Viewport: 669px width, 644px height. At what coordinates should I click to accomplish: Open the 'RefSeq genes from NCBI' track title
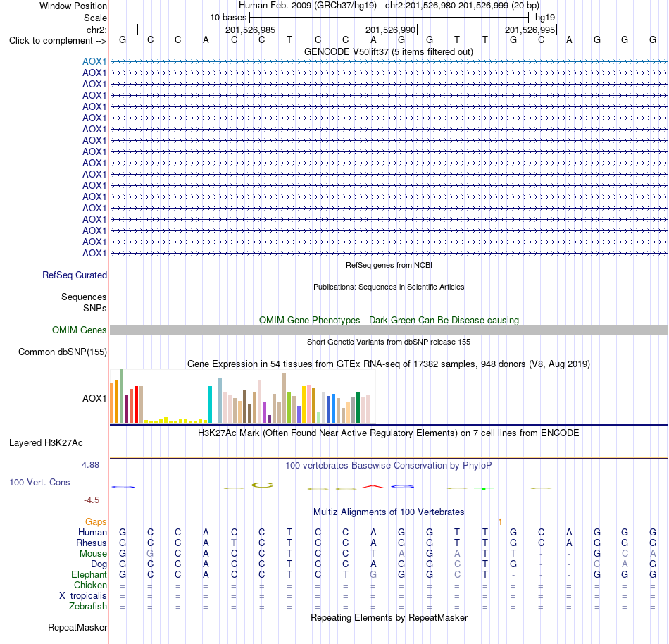click(x=389, y=265)
